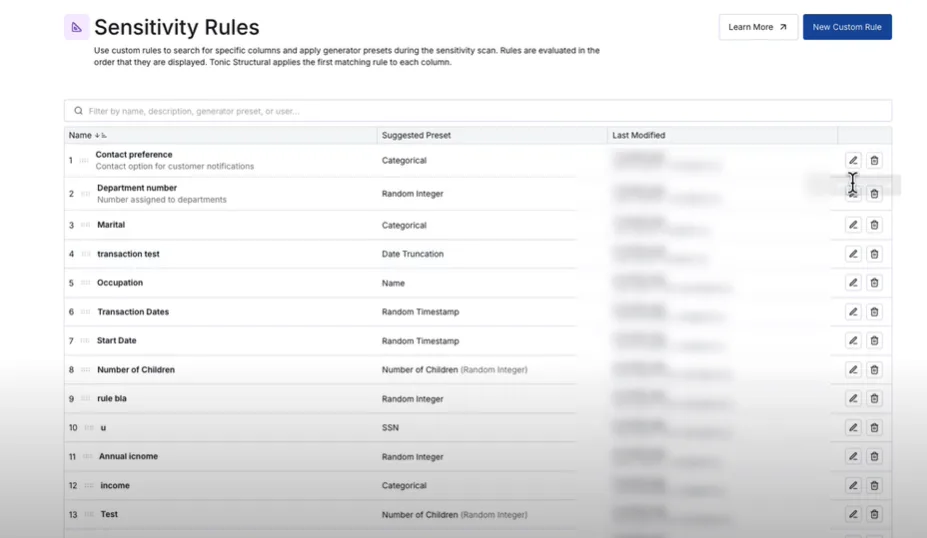Delete the income rule in row 12
Image resolution: width=927 pixels, height=538 pixels.
(874, 485)
